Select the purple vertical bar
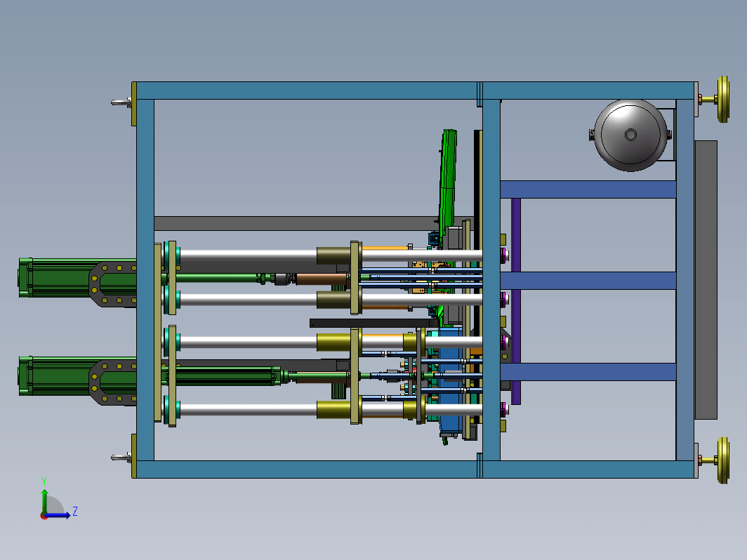 tap(516, 301)
